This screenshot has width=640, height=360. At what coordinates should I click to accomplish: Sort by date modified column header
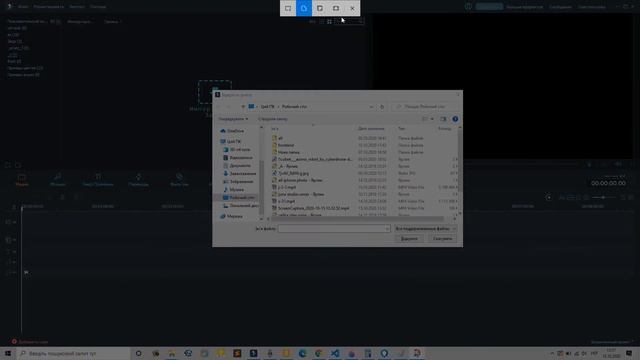pos(371,129)
